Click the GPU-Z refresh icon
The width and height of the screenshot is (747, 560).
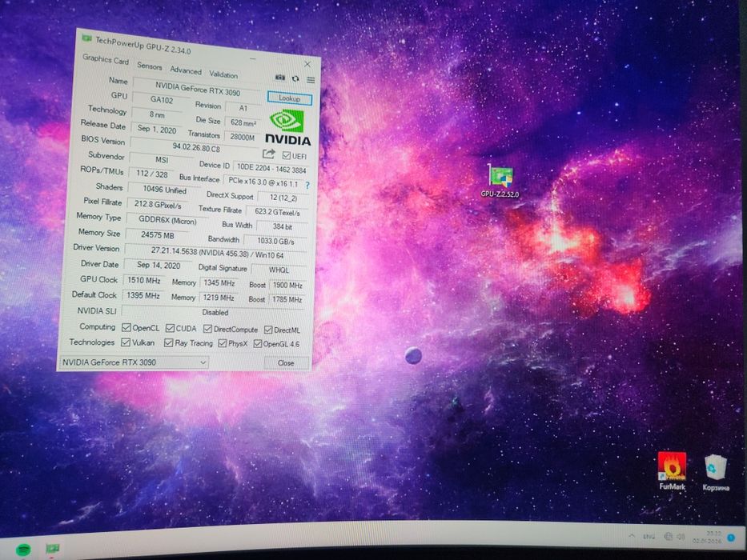tap(295, 78)
